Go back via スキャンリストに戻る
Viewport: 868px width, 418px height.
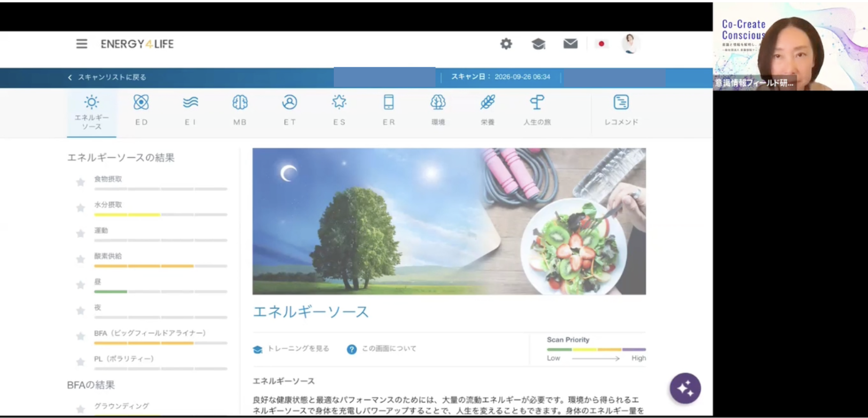point(107,77)
